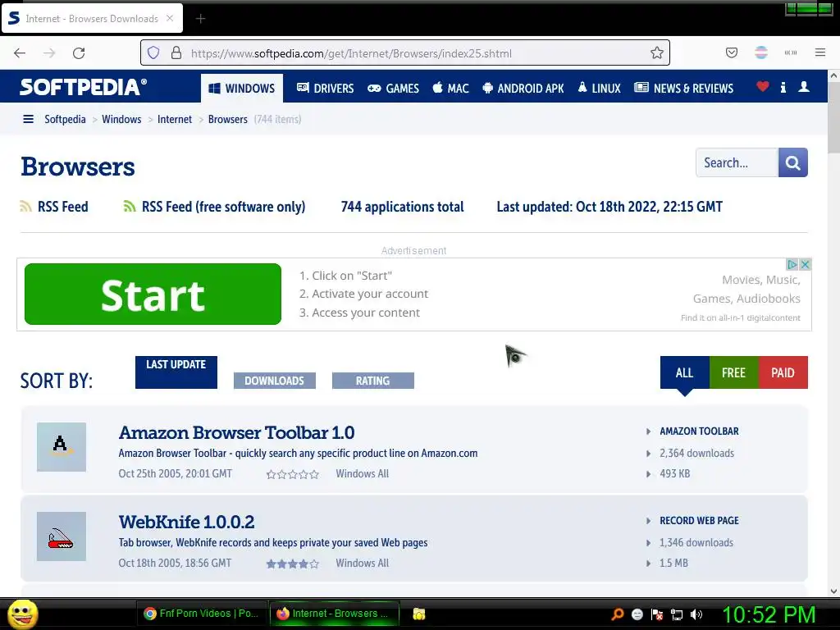Open the smiley start menu button
The height and width of the screenshot is (630, 840).
click(22, 614)
